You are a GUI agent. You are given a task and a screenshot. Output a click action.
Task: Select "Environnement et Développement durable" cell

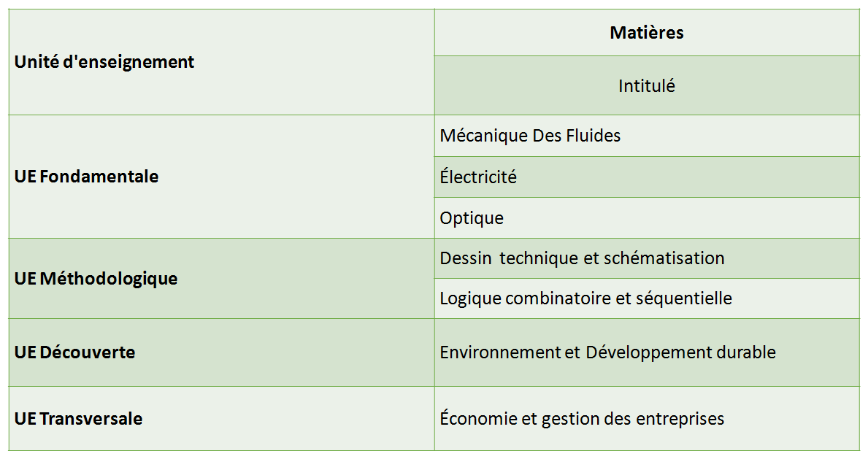click(607, 352)
